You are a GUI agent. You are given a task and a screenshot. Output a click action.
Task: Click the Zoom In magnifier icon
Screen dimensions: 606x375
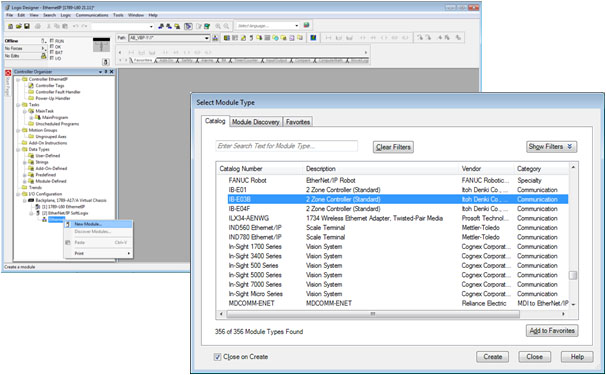[218, 26]
